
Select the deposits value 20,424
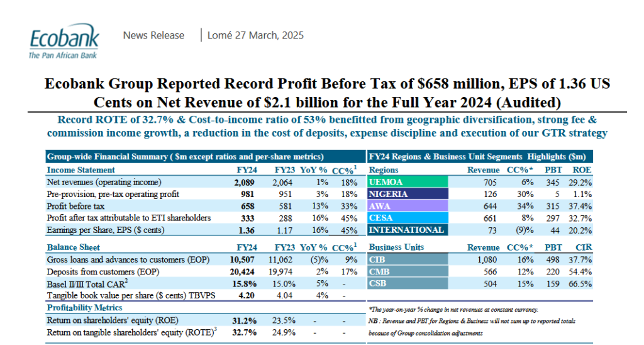(242, 272)
